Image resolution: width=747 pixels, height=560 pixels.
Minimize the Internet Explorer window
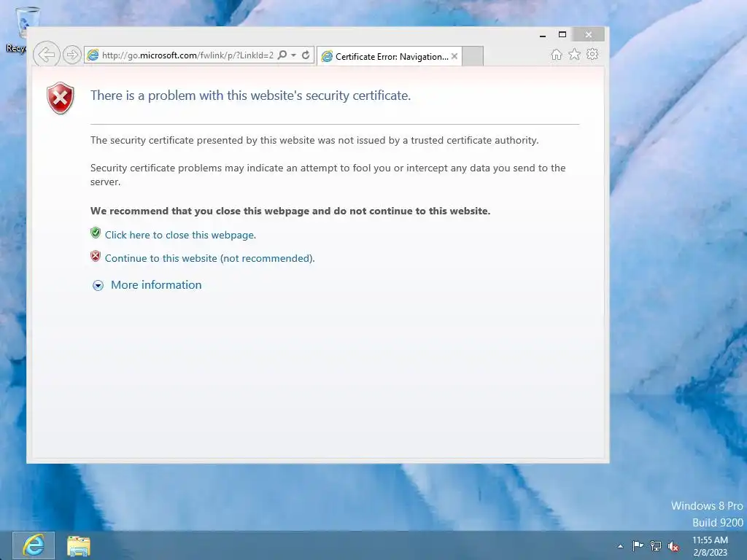click(x=543, y=35)
